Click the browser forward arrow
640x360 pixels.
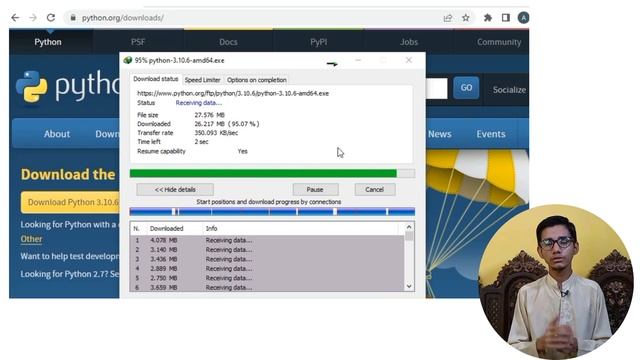(33, 18)
